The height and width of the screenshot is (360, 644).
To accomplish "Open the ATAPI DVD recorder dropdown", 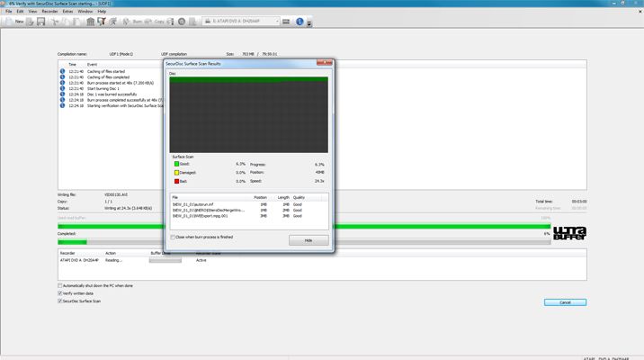I will pyautogui.click(x=241, y=21).
